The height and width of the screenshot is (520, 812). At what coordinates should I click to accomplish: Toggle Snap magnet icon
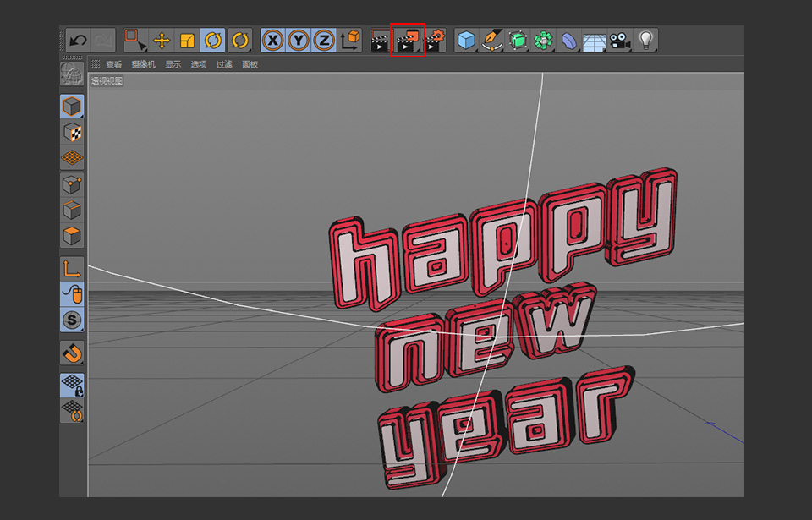(72, 353)
